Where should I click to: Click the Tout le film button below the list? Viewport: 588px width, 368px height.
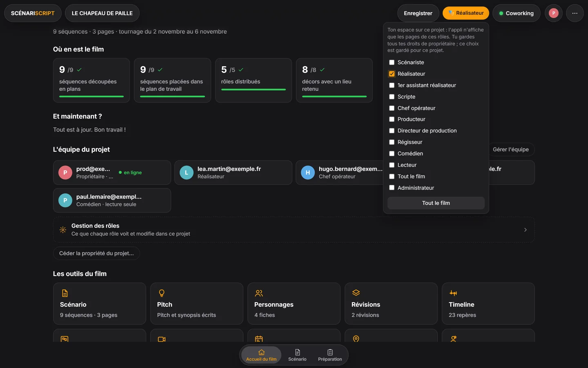(x=436, y=203)
